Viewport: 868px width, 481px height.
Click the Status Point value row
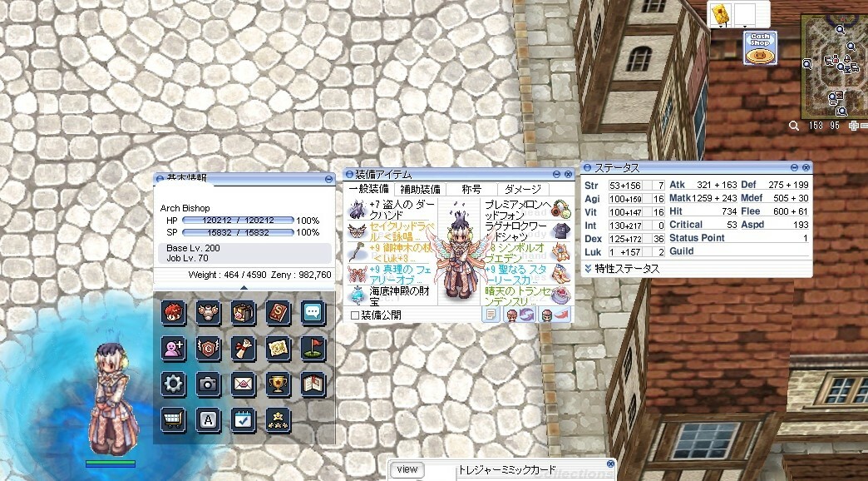739,238
